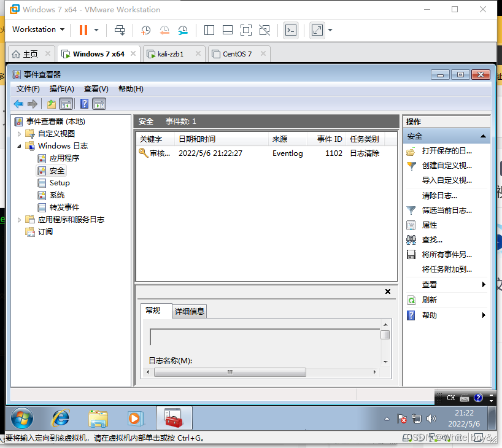Screen dimensions: 502x448
Task: Open the 帮助(H) menu
Action: (131, 89)
